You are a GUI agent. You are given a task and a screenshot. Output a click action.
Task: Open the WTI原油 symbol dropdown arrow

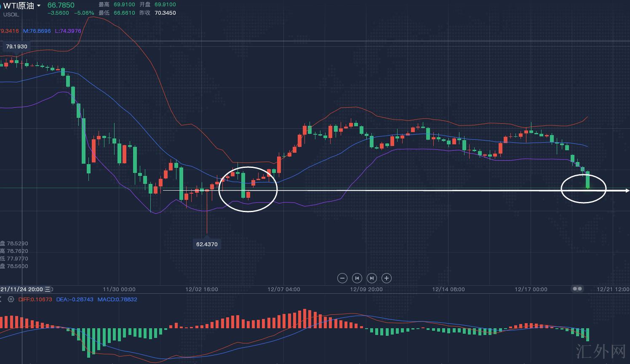coord(39,6)
